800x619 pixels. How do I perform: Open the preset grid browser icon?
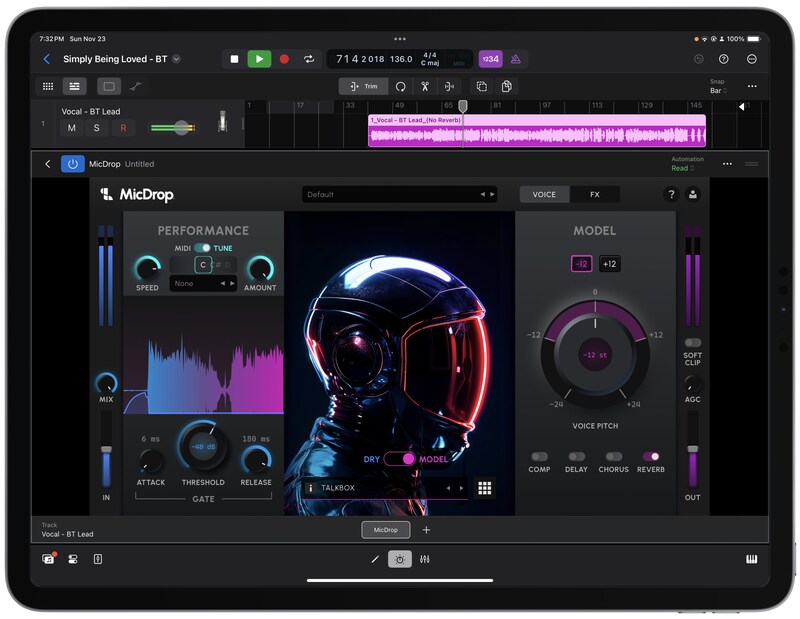point(485,488)
